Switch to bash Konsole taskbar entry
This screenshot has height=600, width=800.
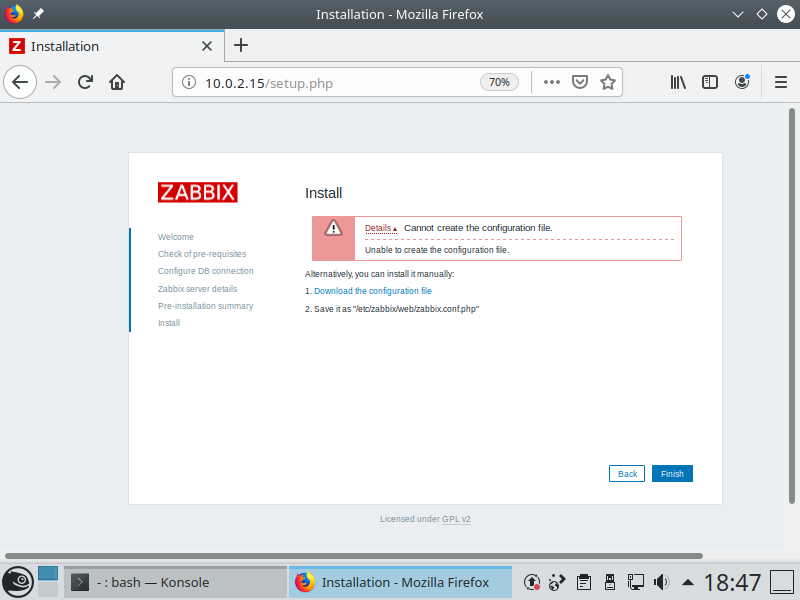(176, 582)
